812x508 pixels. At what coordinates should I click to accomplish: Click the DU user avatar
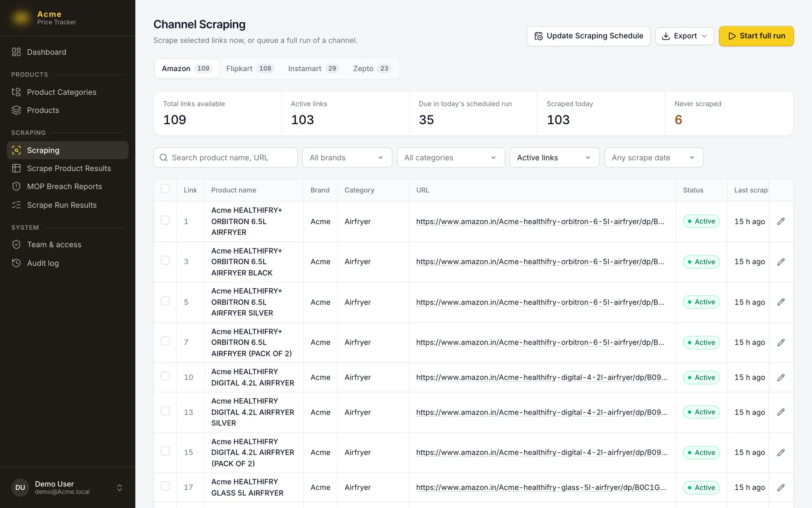coord(20,487)
